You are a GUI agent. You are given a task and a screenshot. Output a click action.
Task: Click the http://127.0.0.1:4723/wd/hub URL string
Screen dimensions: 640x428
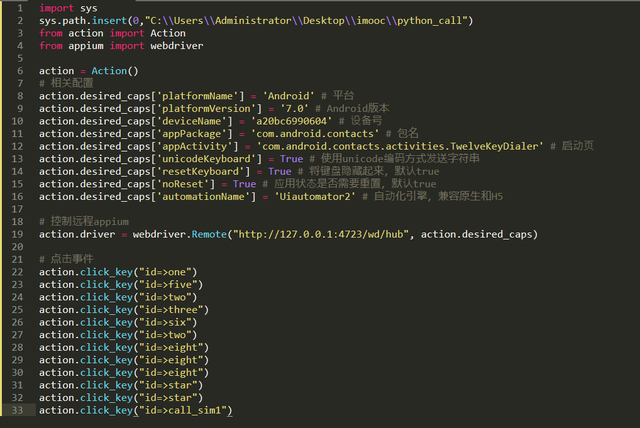320,235
